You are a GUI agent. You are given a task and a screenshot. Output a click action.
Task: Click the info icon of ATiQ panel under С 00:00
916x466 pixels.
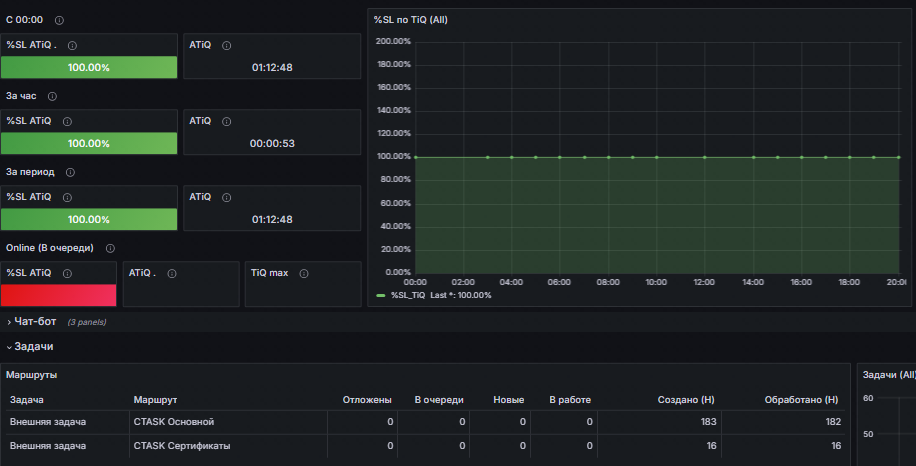[x=227, y=46]
